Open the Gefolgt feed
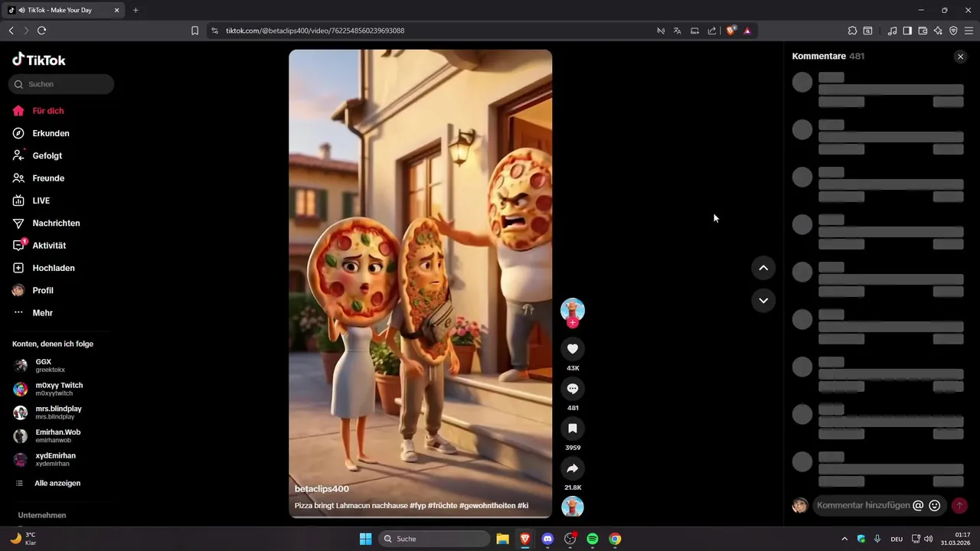The width and height of the screenshot is (980, 551). pyautogui.click(x=47, y=155)
